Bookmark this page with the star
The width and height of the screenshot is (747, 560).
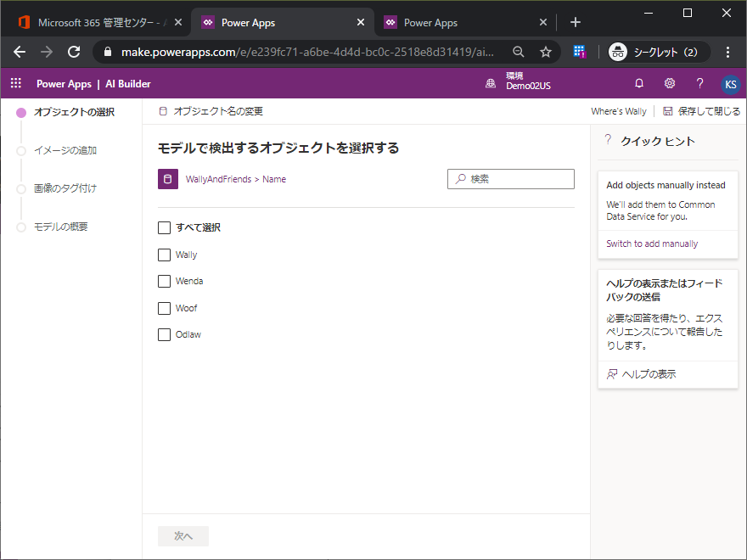tap(546, 52)
